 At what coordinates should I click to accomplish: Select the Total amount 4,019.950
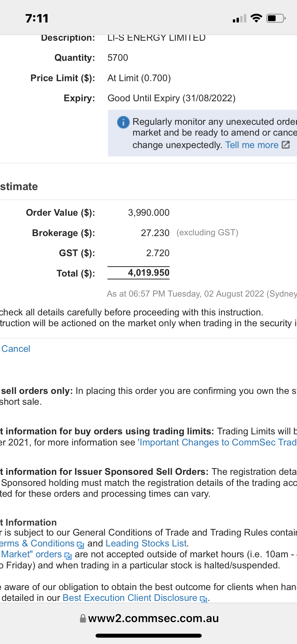[x=149, y=273]
